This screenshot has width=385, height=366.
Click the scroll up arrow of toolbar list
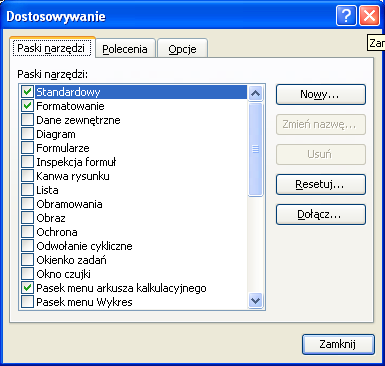[x=255, y=93]
